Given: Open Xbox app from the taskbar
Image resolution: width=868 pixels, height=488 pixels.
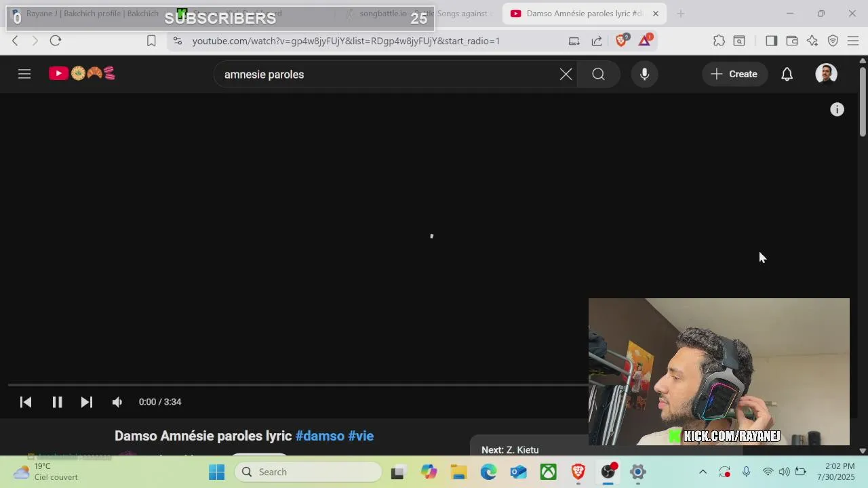Looking at the screenshot, I should point(548,472).
